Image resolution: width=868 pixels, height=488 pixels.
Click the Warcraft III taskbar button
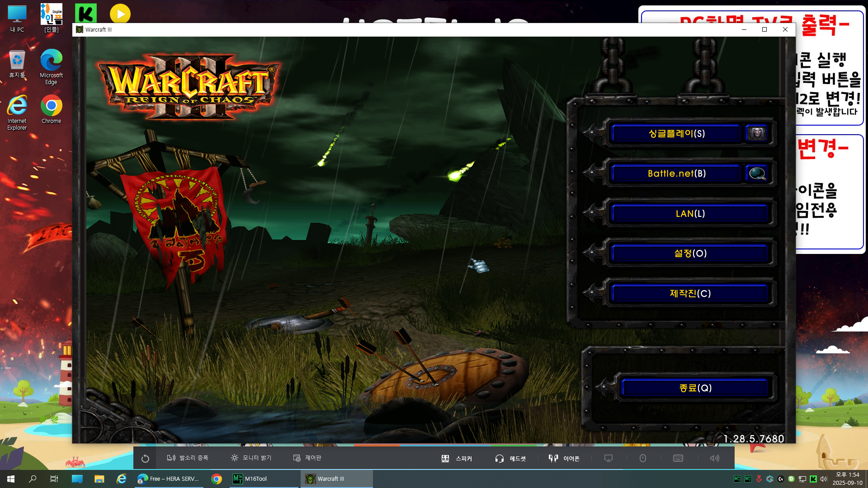tap(337, 479)
